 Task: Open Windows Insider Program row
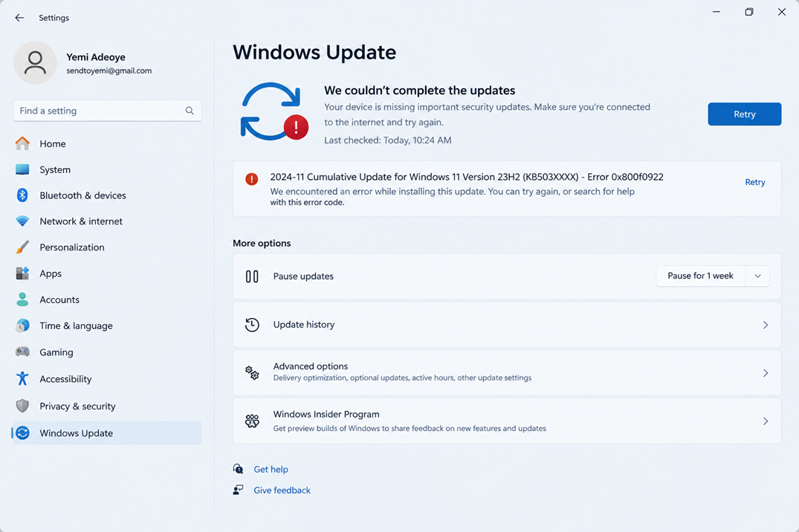coord(507,421)
